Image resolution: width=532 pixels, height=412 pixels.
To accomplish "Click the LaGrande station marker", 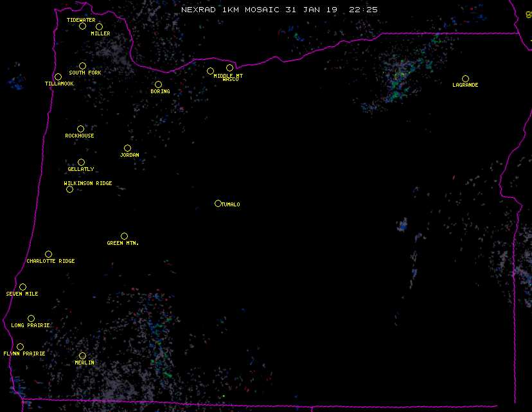I will (x=465, y=78).
